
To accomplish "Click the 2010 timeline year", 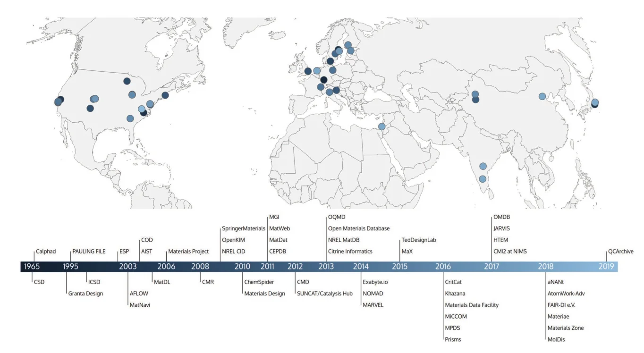I will click(x=243, y=267).
